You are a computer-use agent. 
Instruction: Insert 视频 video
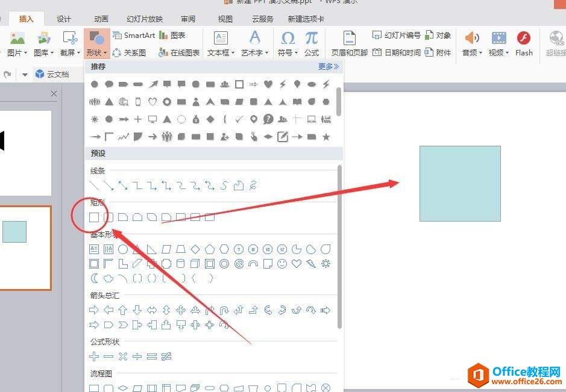tap(498, 43)
